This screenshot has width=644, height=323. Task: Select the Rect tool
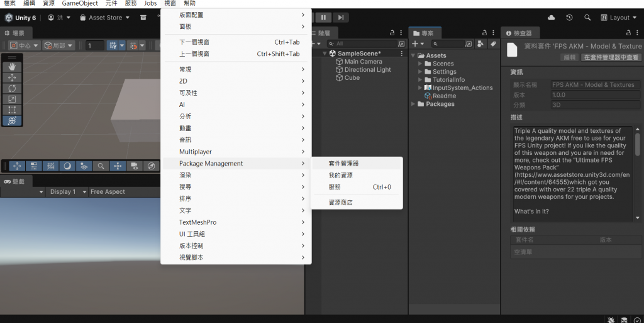(x=12, y=110)
